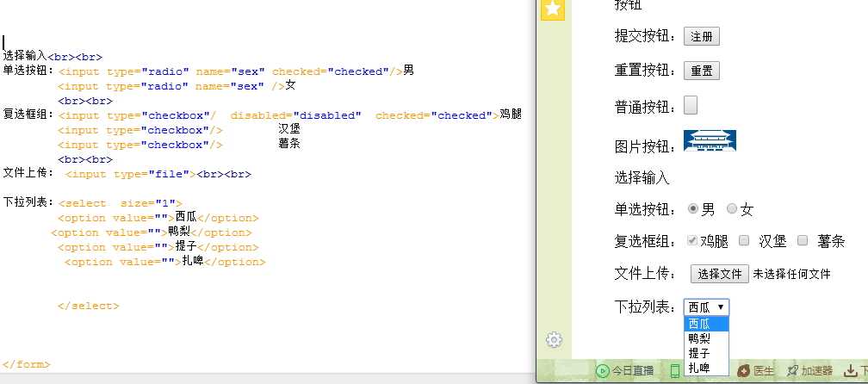
Task: Click the 汉堡 text in the code editor
Action: [x=289, y=129]
